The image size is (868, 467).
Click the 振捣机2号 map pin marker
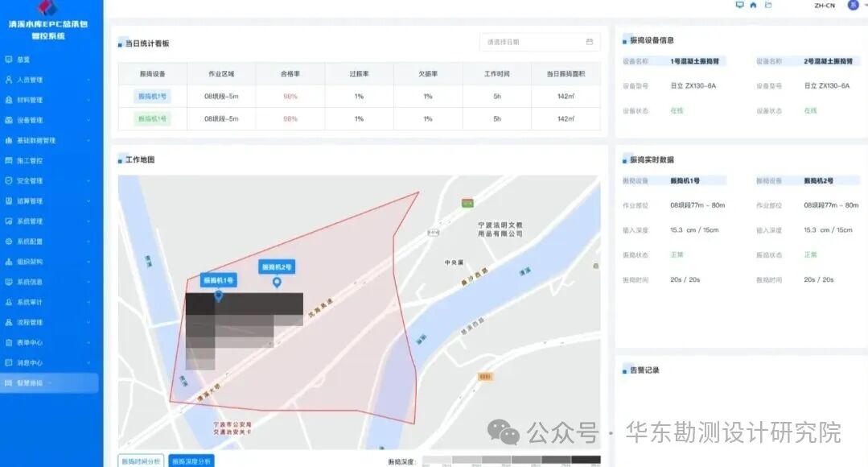click(277, 283)
